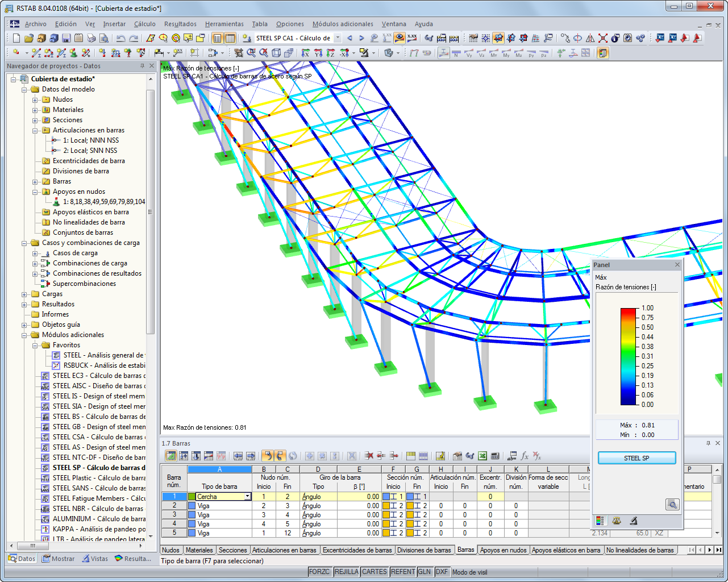The image size is (728, 582).
Task: Toggle result values display x.xx icon
Action: coord(412,38)
